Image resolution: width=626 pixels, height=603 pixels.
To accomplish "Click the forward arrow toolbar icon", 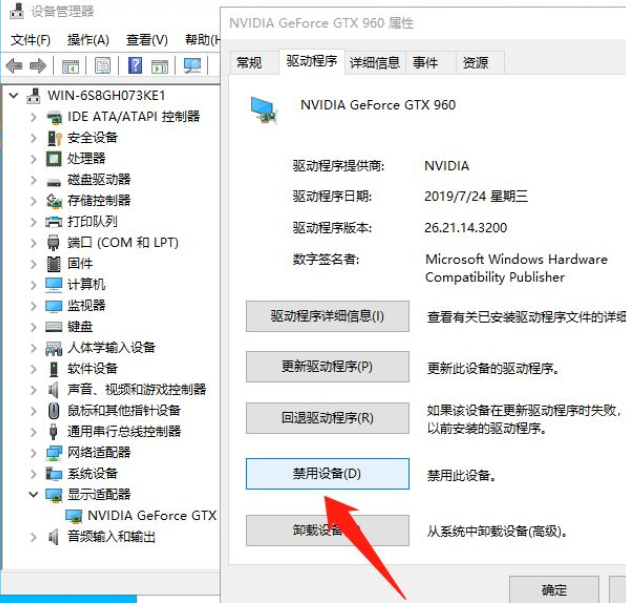I will (38, 65).
